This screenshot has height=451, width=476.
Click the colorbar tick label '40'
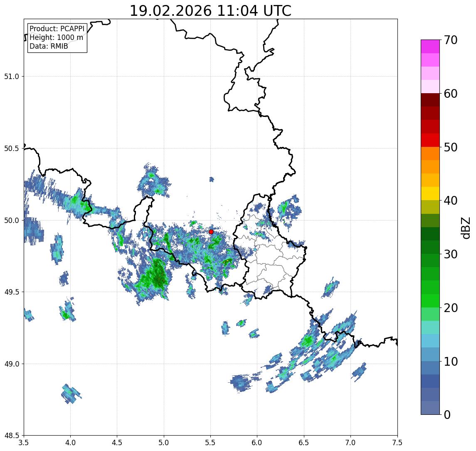(451, 201)
